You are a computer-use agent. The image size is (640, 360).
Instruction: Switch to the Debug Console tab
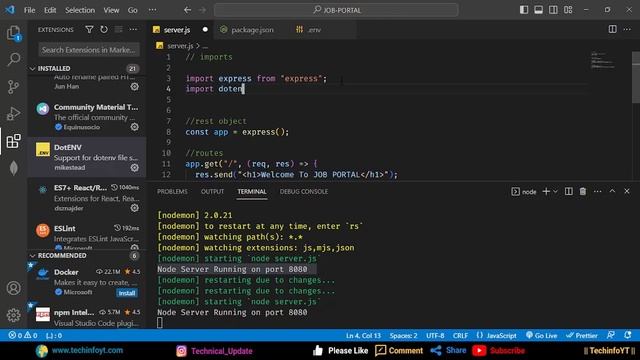[x=304, y=191]
